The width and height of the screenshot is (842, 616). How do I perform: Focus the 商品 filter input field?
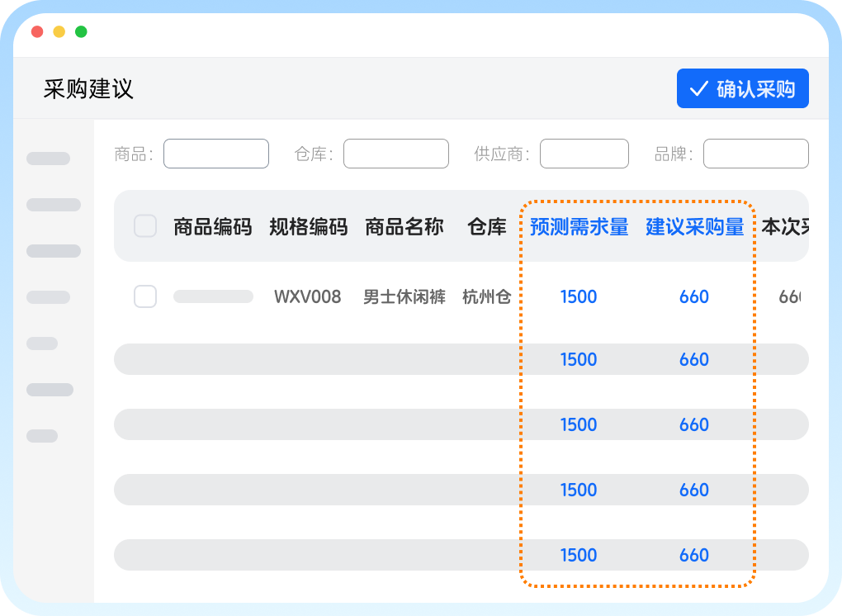(x=216, y=154)
